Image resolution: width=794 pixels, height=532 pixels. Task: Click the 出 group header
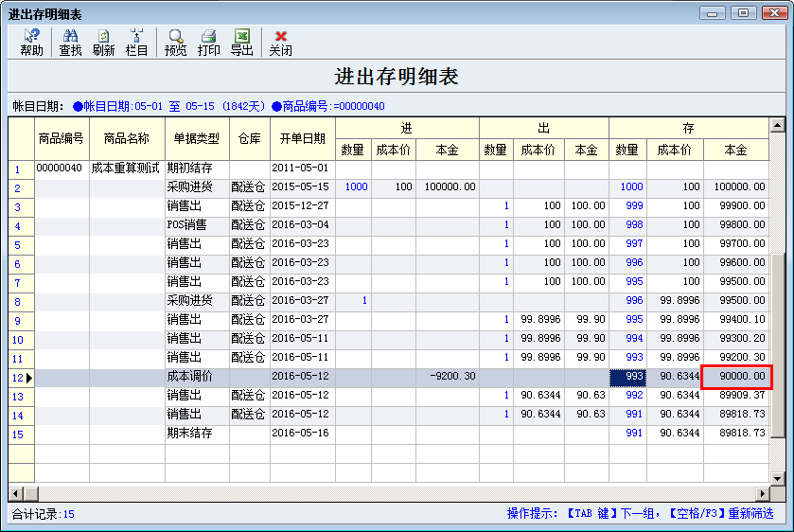tap(544, 128)
